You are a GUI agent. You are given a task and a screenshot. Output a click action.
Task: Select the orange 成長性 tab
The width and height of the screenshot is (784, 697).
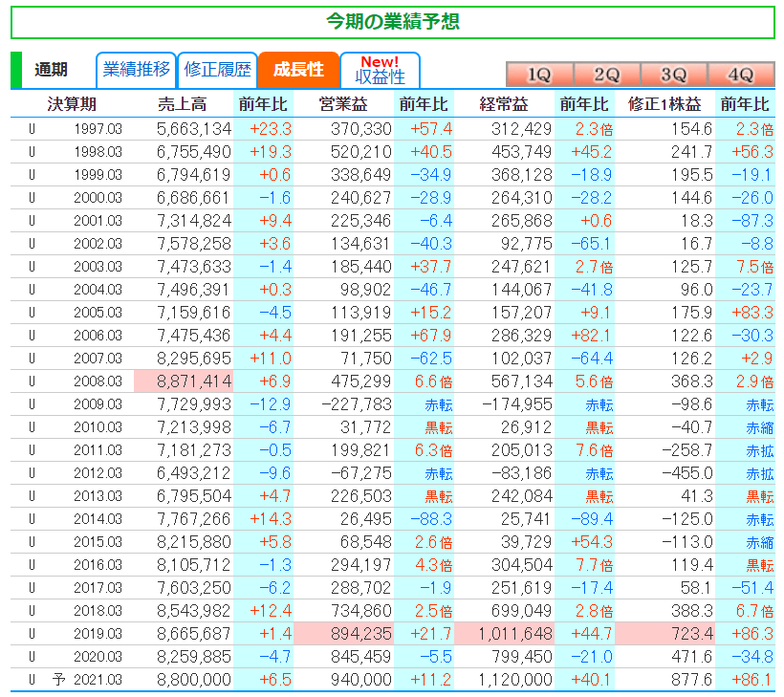[298, 70]
